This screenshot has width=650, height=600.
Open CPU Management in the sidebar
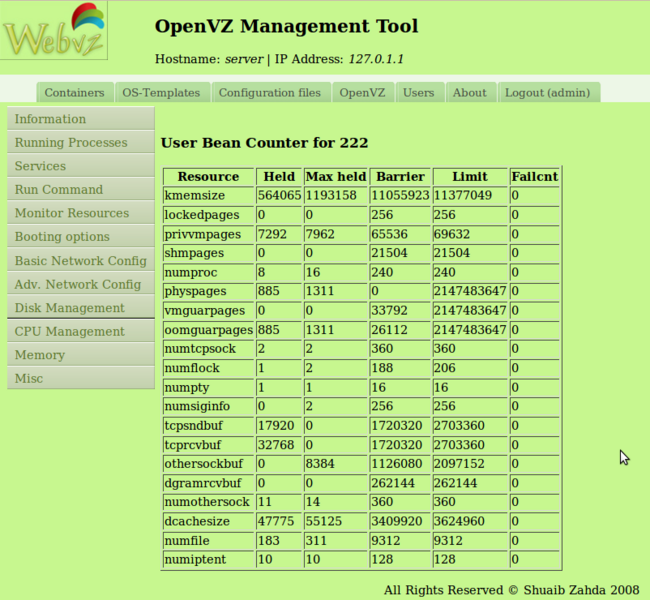point(81,331)
